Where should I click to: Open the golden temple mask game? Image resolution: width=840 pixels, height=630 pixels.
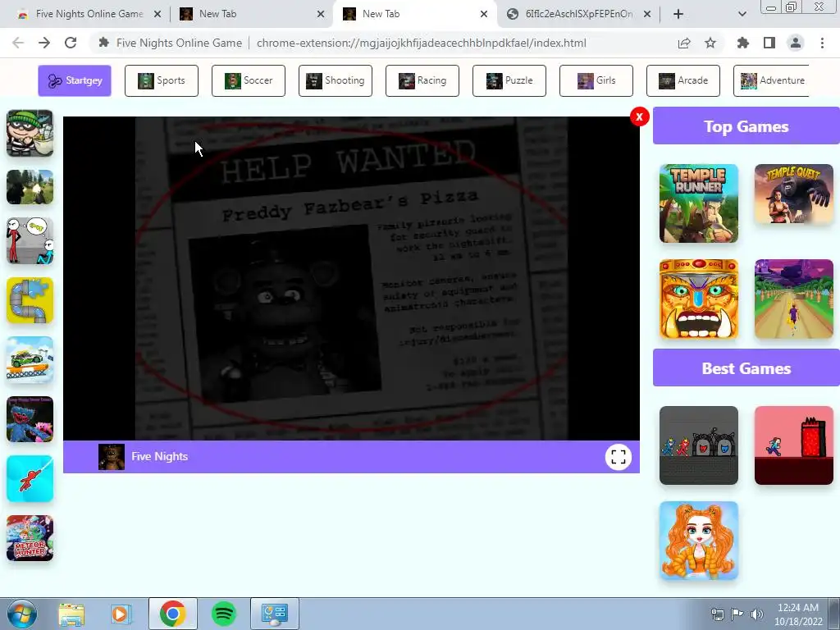pos(699,299)
